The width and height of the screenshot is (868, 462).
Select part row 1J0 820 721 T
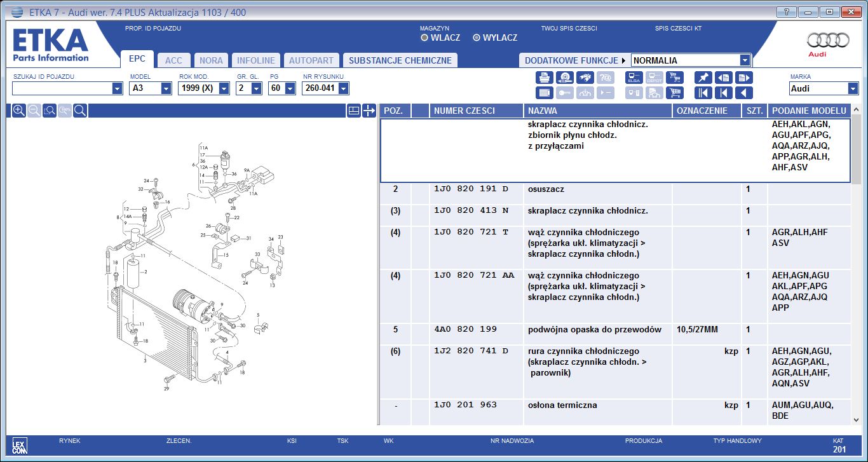pyautogui.click(x=614, y=248)
